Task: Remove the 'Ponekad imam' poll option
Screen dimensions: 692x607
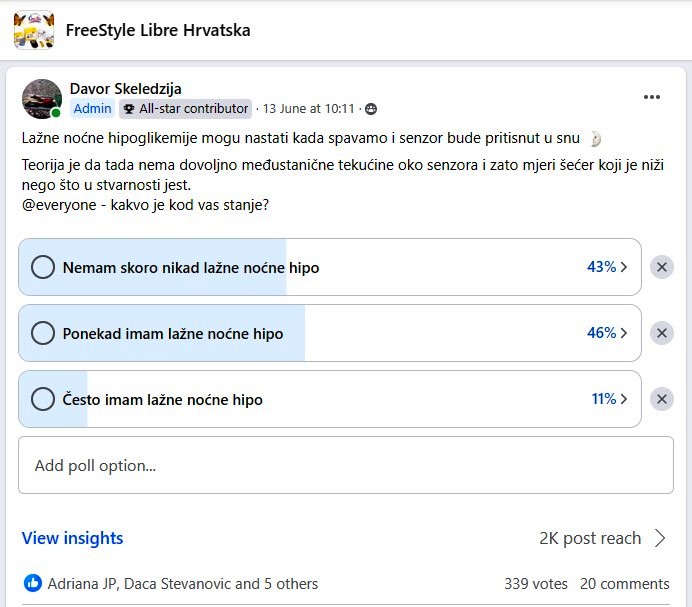Action: coord(662,333)
